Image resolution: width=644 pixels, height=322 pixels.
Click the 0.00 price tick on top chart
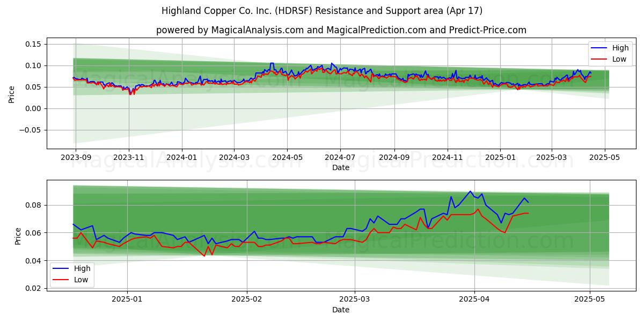coord(34,108)
